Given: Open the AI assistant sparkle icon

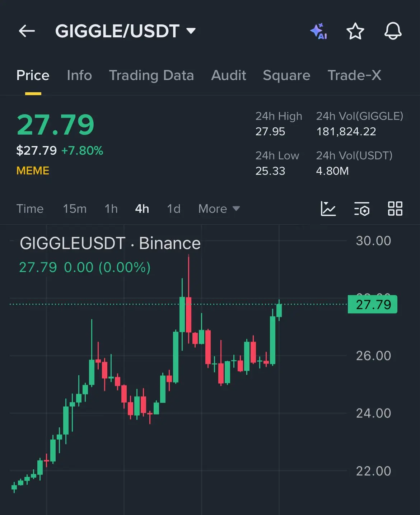Looking at the screenshot, I should tap(318, 31).
